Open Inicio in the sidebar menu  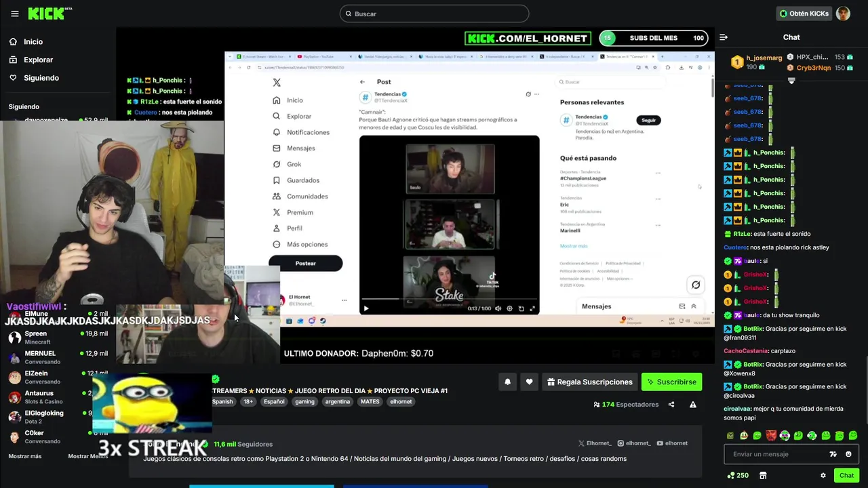click(33, 42)
